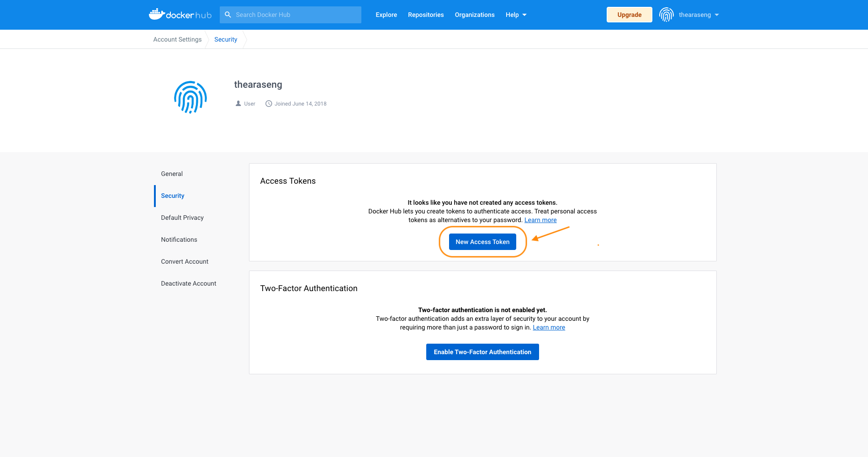Open the Convert Account page
This screenshot has height=457, width=868.
tap(185, 261)
